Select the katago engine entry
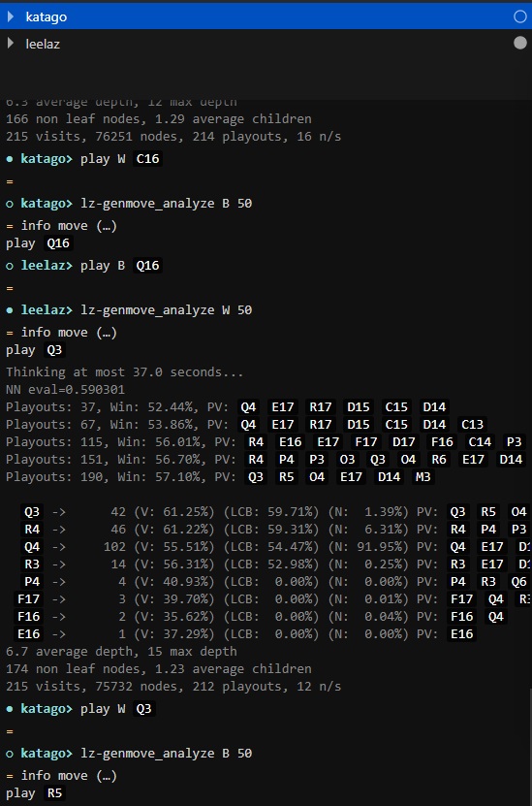The width and height of the screenshot is (532, 806). tap(266, 16)
